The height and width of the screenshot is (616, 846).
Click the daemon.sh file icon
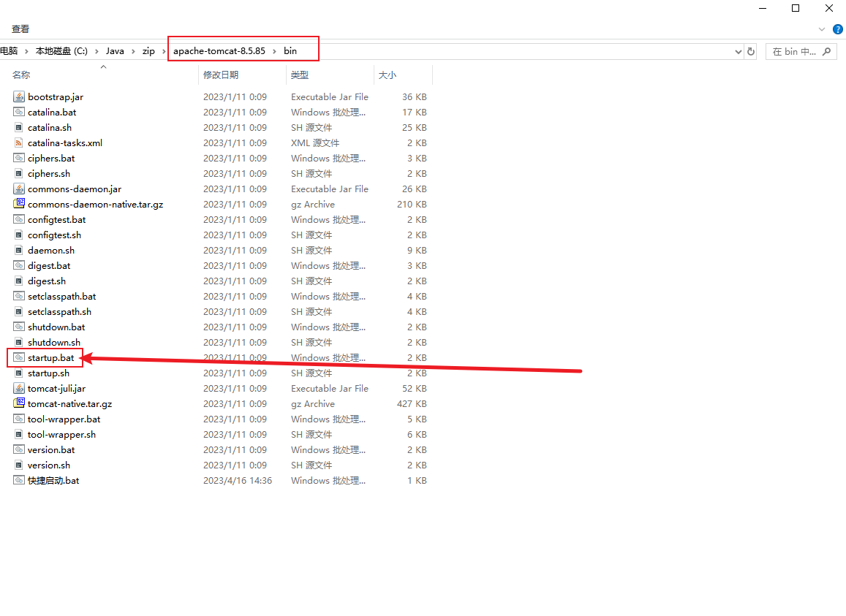(19, 251)
